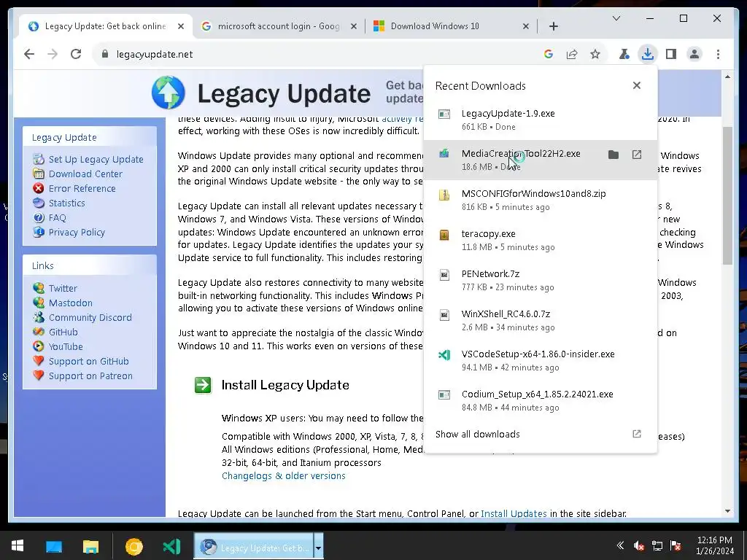Close the microsoft account login tab
747x560 pixels.
coord(354,26)
